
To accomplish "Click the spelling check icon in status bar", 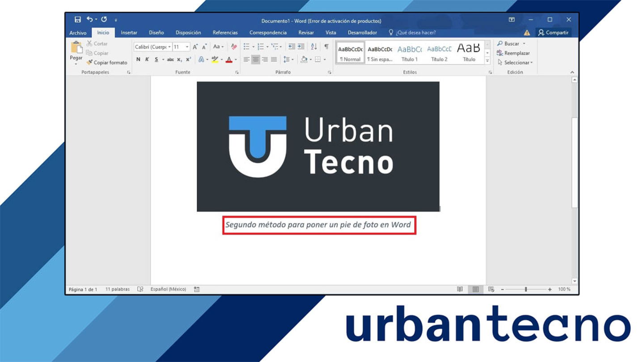I will 140,289.
